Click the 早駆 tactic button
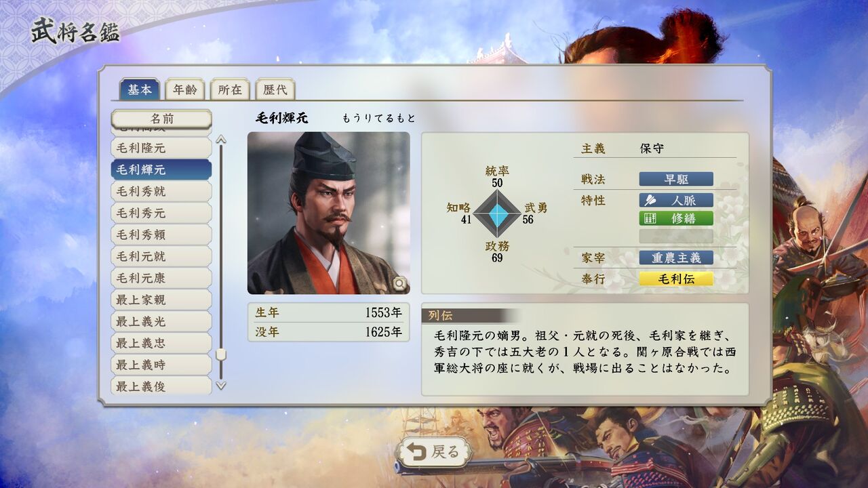The image size is (868, 488). pyautogui.click(x=676, y=179)
